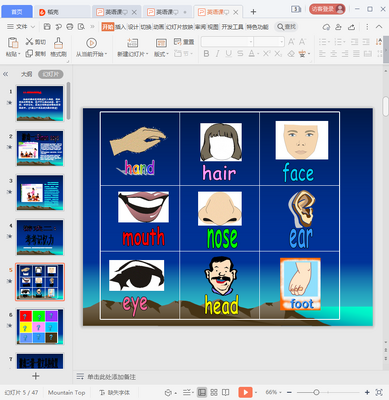Click the Print Preview icon

coord(81,27)
